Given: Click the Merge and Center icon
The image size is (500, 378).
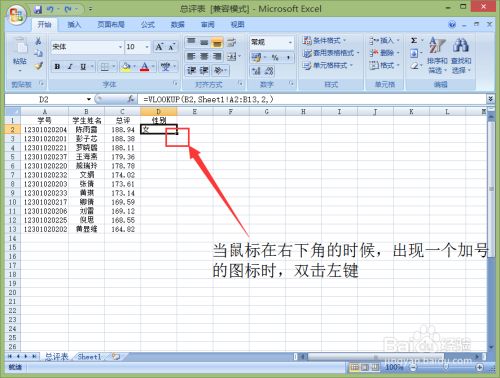Looking at the screenshot, I should coord(233,57).
